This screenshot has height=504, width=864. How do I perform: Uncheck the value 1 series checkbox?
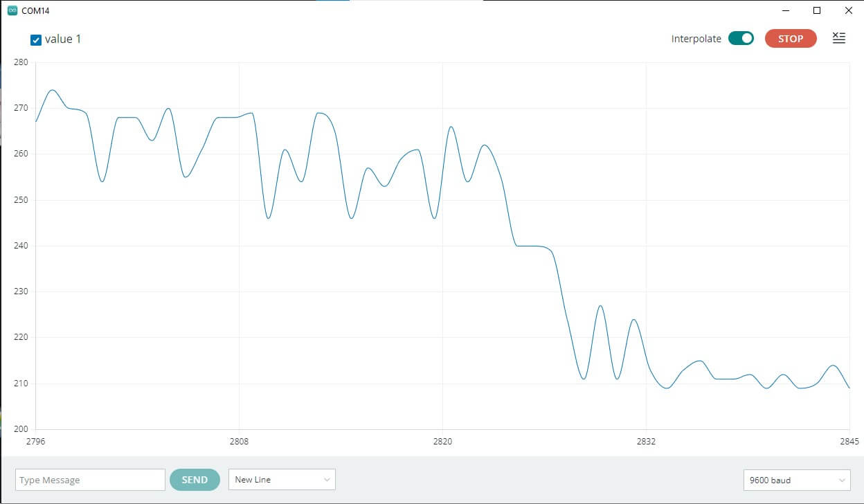pos(36,40)
